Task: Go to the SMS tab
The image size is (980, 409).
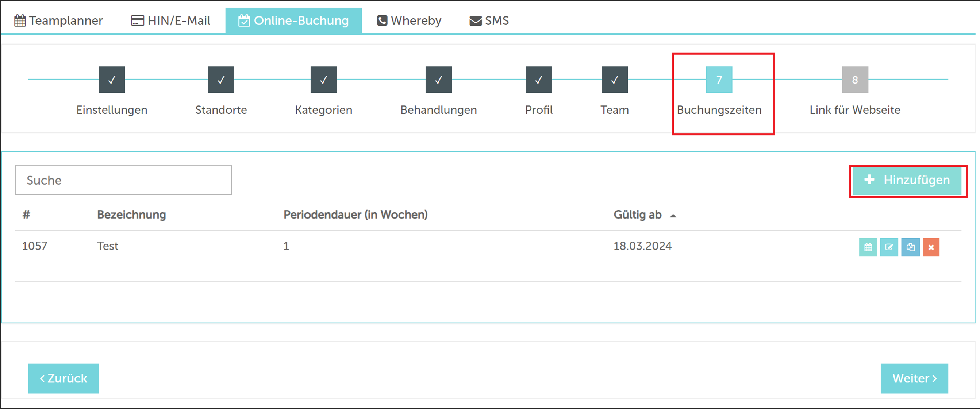Action: (489, 20)
